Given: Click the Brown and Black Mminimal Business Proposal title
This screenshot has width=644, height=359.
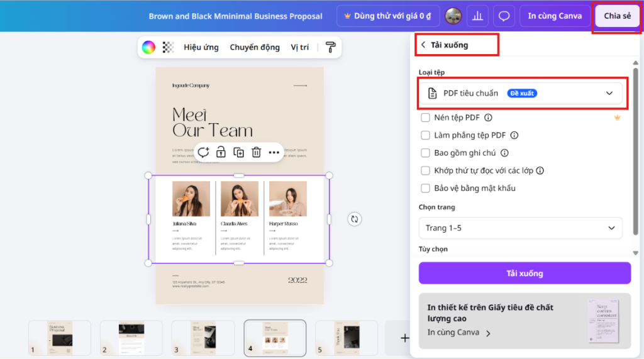Looking at the screenshot, I should [x=235, y=16].
